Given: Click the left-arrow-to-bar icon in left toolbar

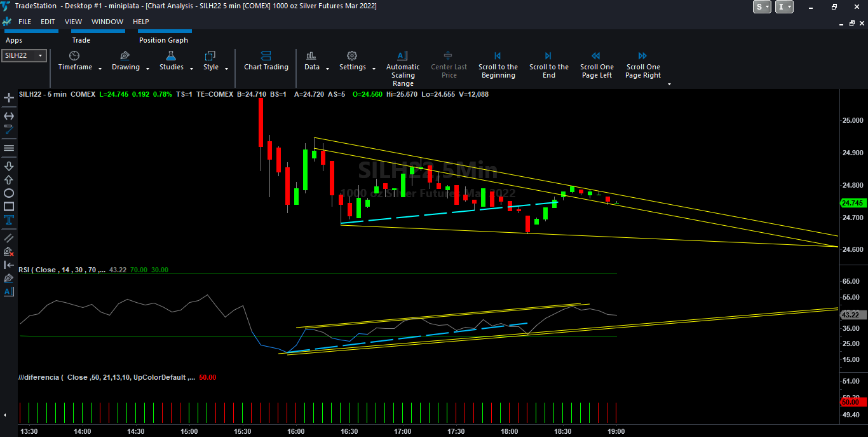Looking at the screenshot, I should (x=9, y=265).
